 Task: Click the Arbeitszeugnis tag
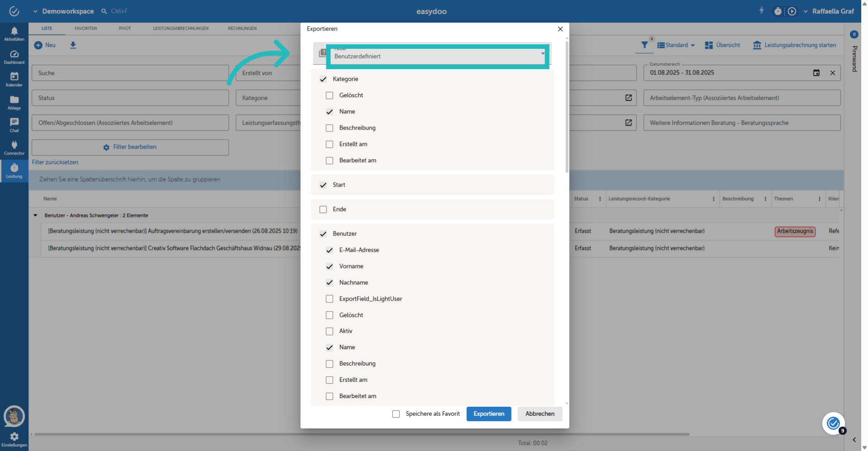coord(795,231)
